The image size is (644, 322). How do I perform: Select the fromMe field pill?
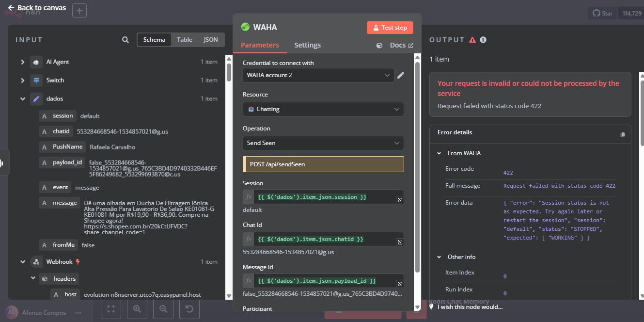click(59, 245)
